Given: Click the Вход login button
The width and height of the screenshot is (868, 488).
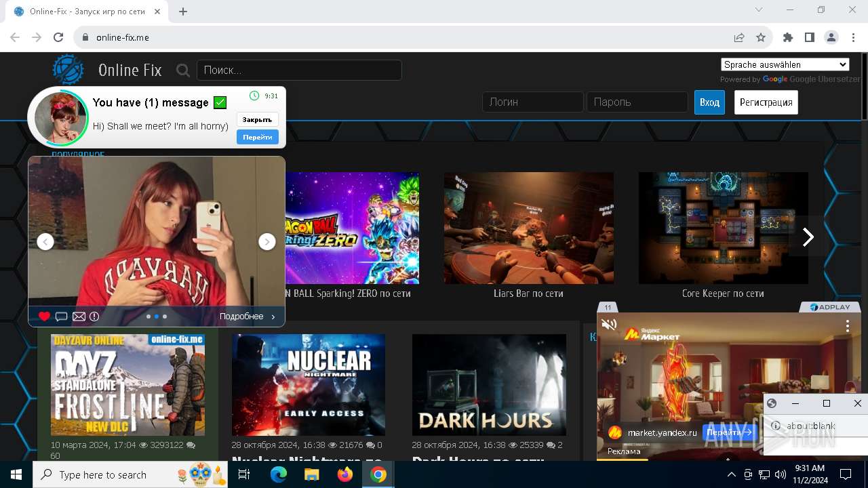Looking at the screenshot, I should click(x=709, y=102).
